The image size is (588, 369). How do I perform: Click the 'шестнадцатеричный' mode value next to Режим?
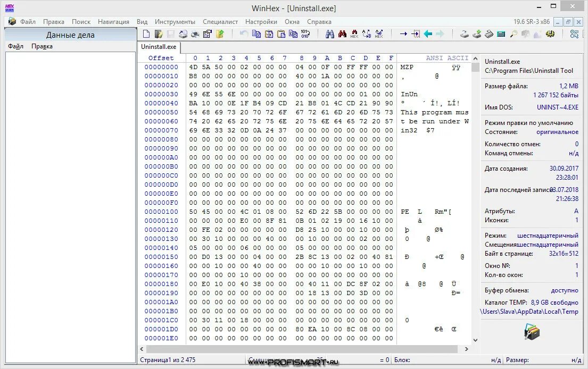[x=548, y=236]
